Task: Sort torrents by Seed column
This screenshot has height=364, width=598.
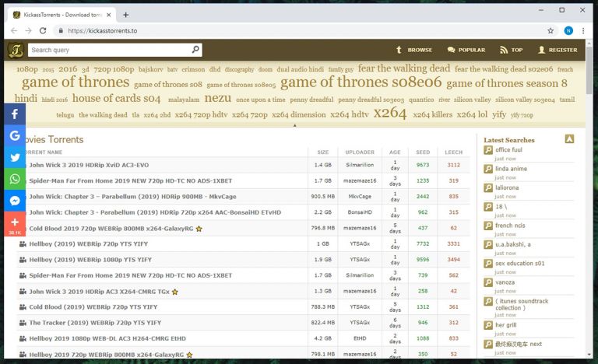Action: pos(423,152)
